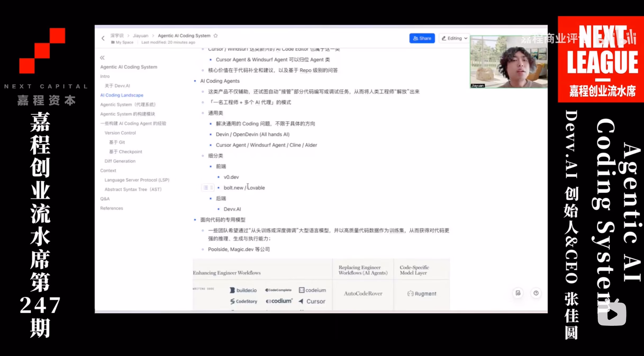Click the builder.io logo in the image
Image resolution: width=644 pixels, height=356 pixels.
pyautogui.click(x=243, y=290)
